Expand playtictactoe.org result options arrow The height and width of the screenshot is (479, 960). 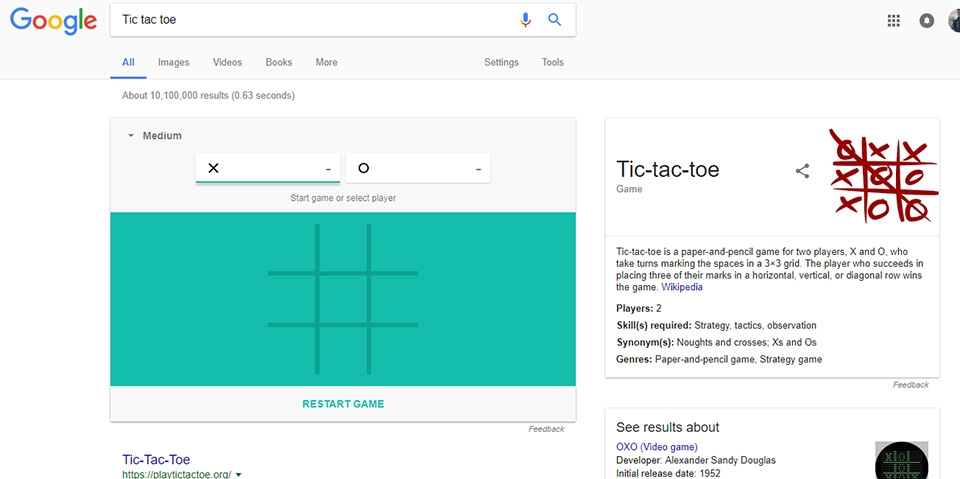239,474
